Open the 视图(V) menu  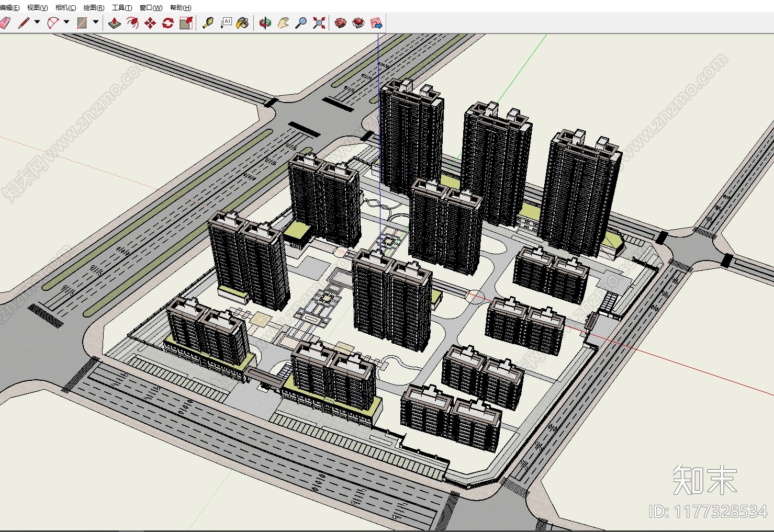pyautogui.click(x=37, y=7)
